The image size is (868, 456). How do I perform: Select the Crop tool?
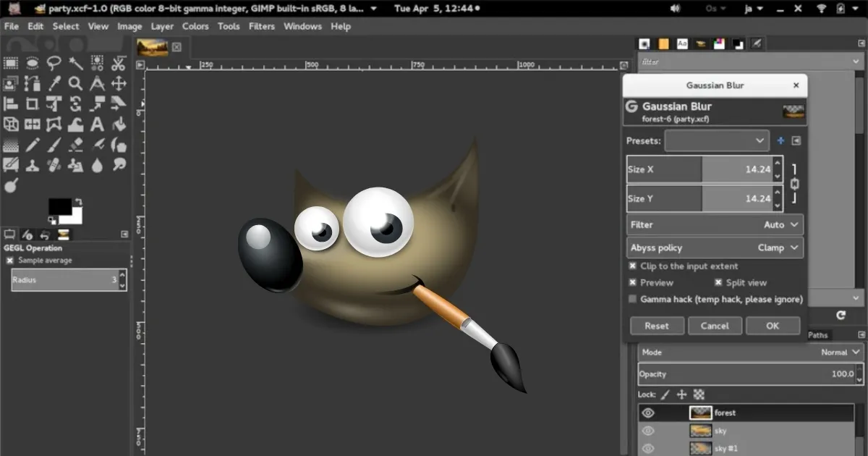pos(33,104)
